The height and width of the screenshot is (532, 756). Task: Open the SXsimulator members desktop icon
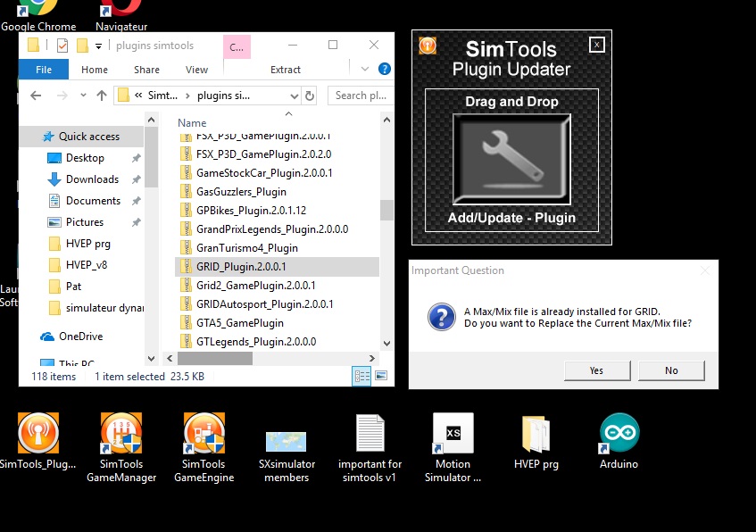point(287,455)
